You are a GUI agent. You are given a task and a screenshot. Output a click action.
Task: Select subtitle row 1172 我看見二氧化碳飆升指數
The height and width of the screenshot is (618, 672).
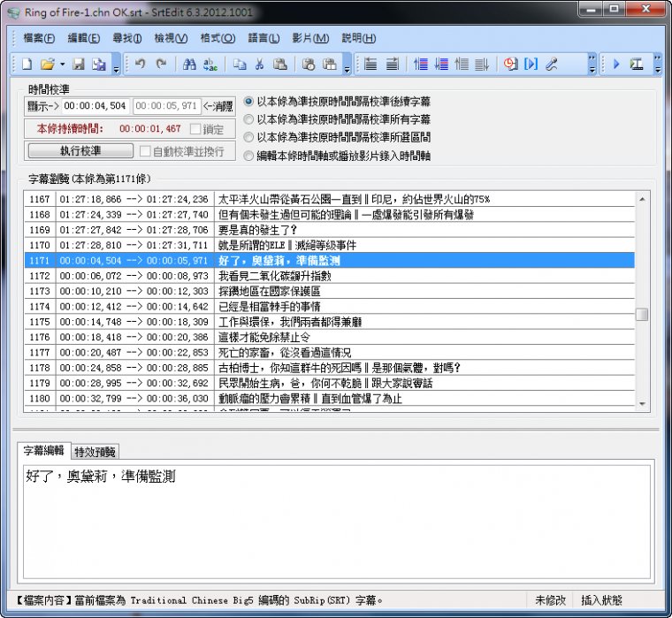[x=330, y=276]
